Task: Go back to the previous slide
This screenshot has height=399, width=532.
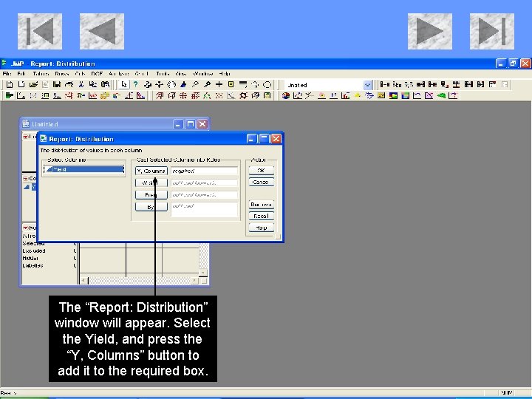Action: 102,31
